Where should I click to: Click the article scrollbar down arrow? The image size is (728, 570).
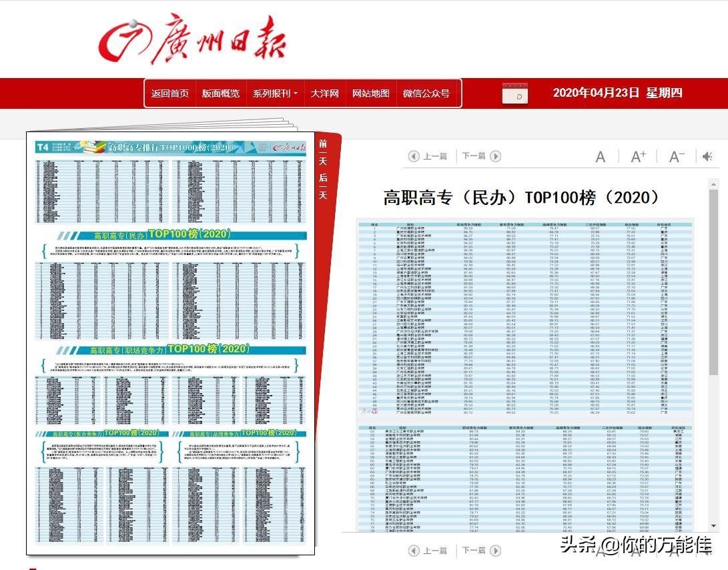[x=713, y=526]
